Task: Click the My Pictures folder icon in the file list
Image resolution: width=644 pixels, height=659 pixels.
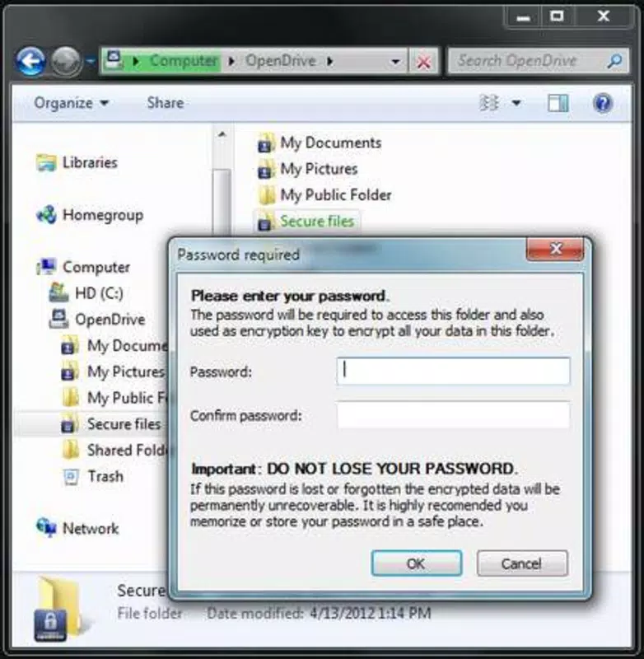Action: pos(266,169)
